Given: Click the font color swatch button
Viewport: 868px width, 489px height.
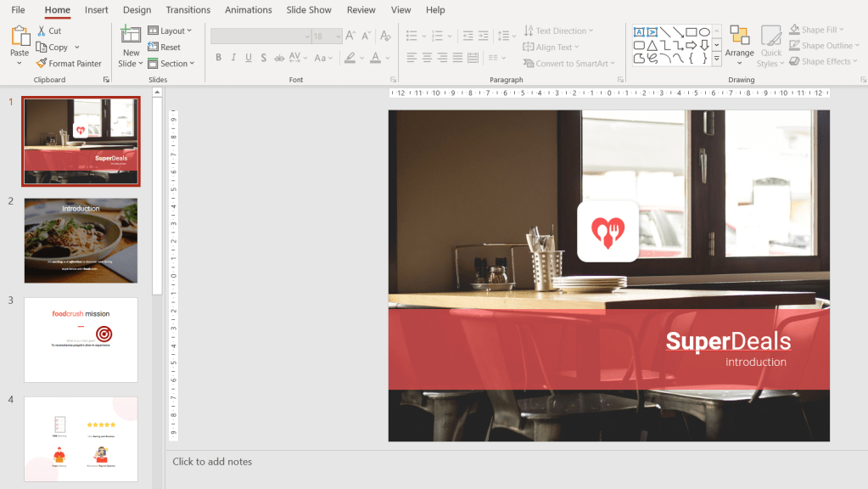Looking at the screenshot, I should pyautogui.click(x=375, y=59).
